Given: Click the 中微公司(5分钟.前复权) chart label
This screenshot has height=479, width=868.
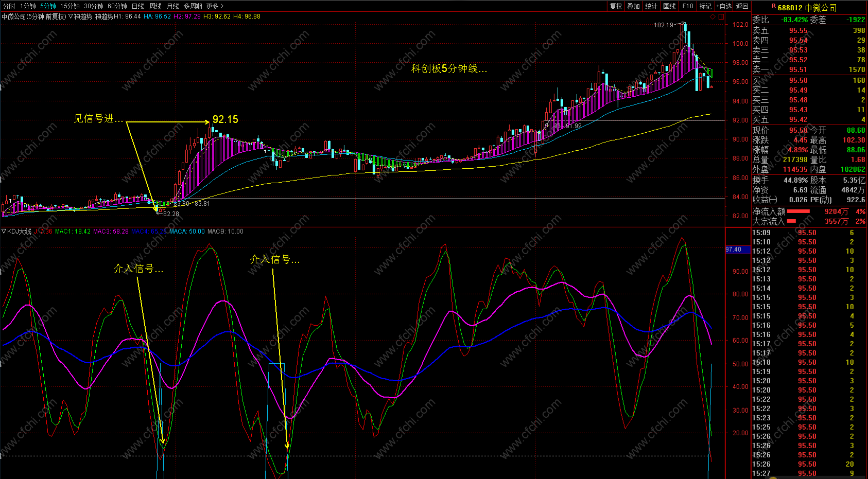Looking at the screenshot, I should coord(34,16).
